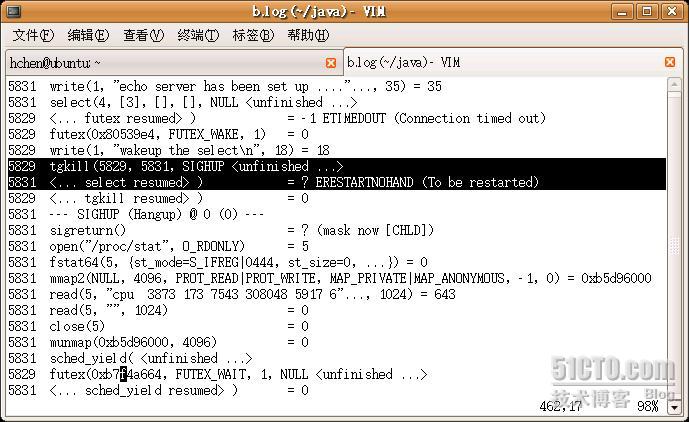The image size is (689, 422).
Task: Open the 标签(B) menu
Action: pos(253,35)
